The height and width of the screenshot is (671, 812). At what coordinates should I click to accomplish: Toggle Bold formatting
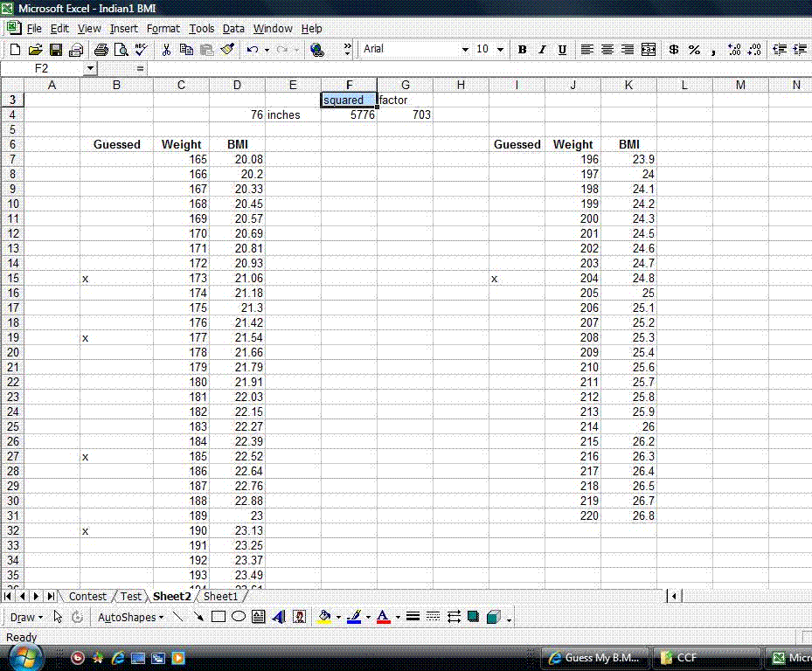click(x=522, y=50)
